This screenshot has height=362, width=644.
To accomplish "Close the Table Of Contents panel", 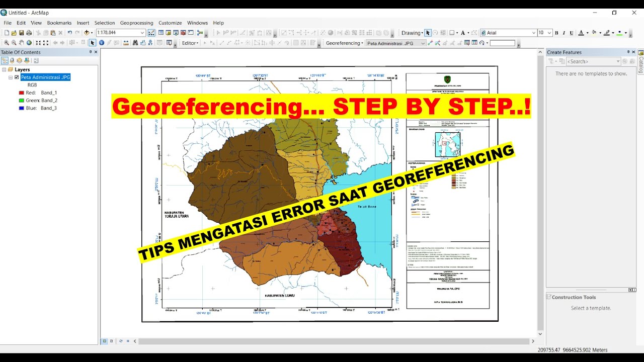I will click(x=96, y=52).
